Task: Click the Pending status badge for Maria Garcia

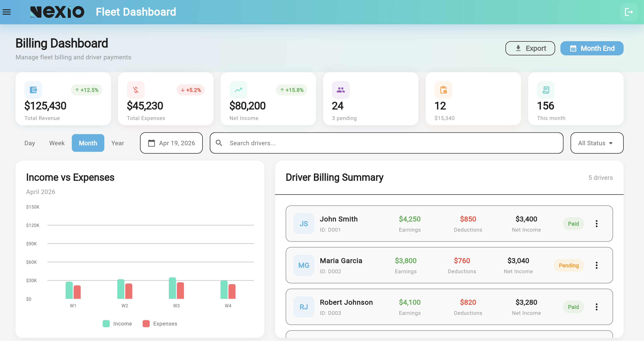Action: coord(569,265)
